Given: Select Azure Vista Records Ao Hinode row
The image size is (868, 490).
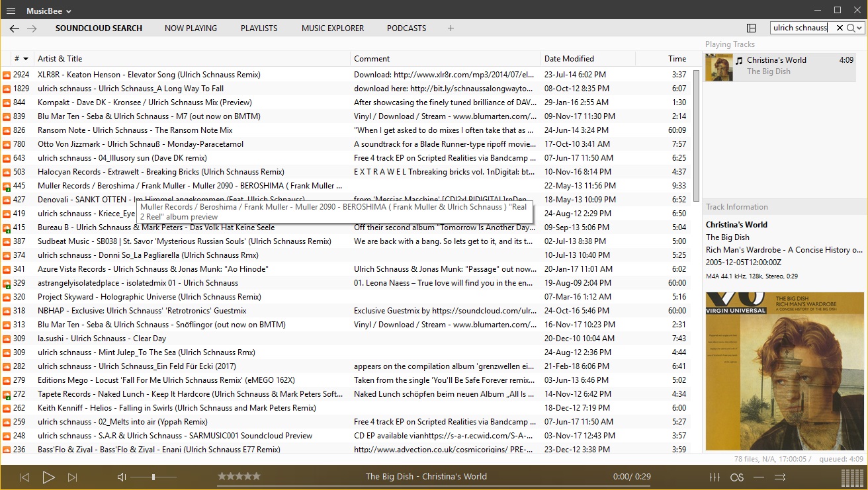Looking at the screenshot, I should coord(345,269).
